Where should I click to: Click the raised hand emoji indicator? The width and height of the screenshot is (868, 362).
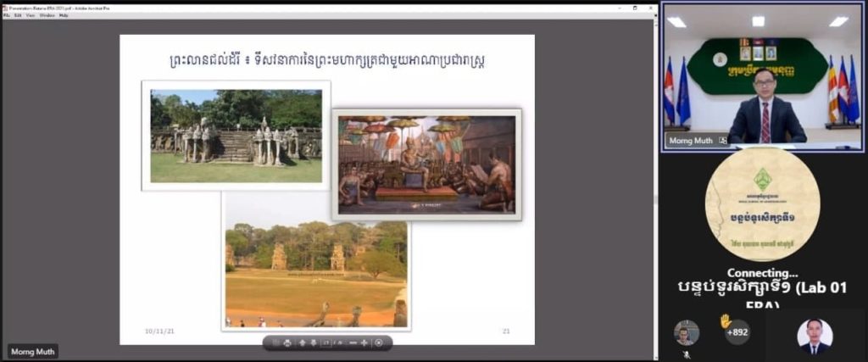click(726, 321)
